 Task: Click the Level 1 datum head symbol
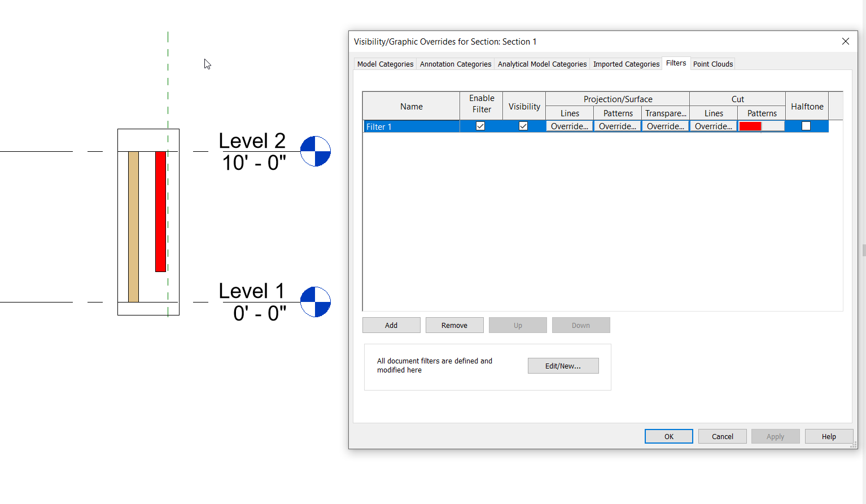tap(315, 302)
